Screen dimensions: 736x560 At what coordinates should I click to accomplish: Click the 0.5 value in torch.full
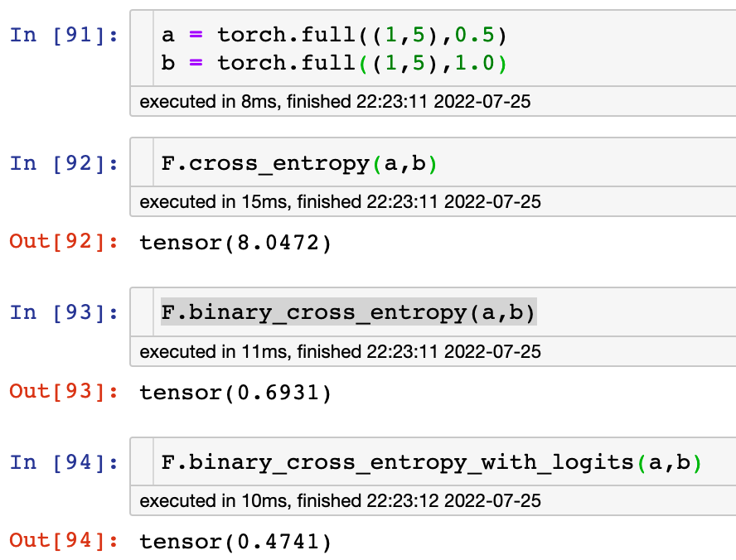coord(477,36)
